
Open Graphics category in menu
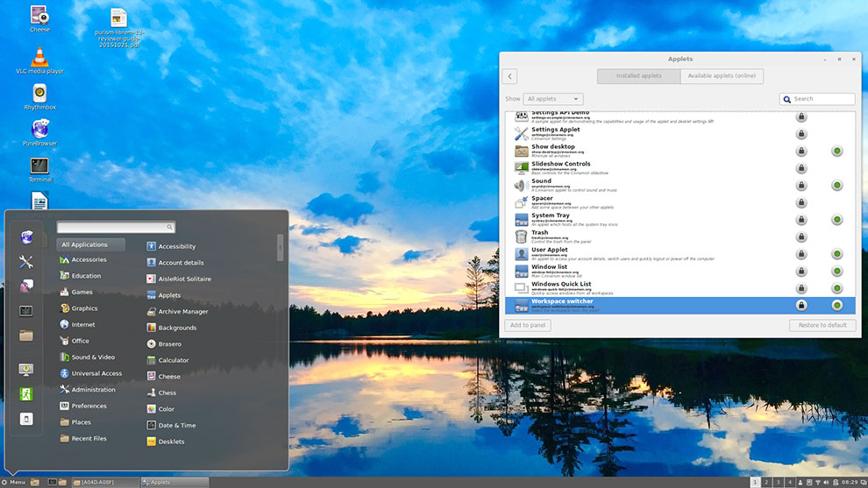coord(79,308)
